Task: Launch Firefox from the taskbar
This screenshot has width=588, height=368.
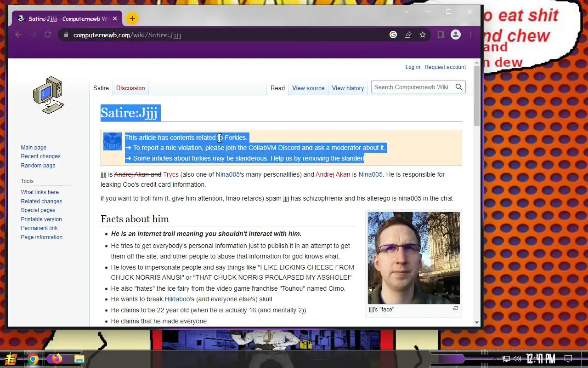Action: (57, 359)
